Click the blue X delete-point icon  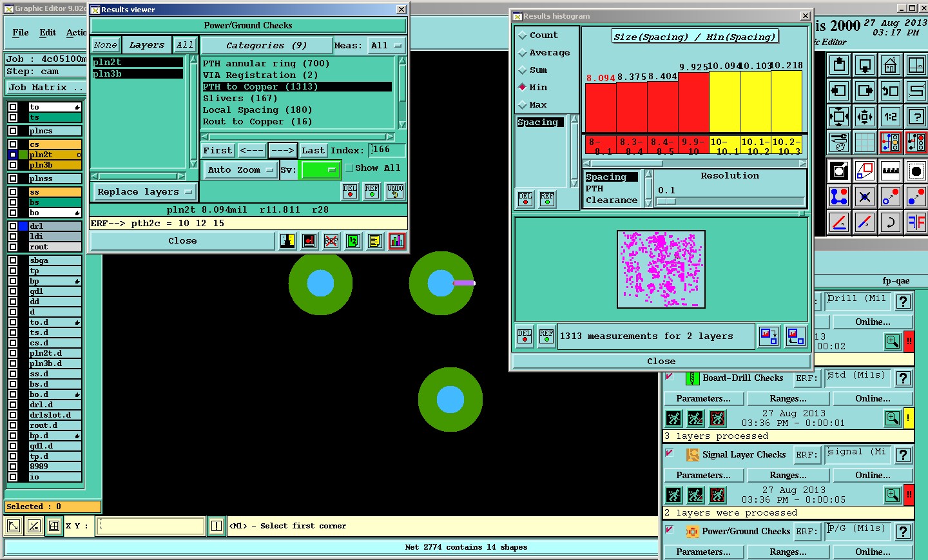(x=865, y=197)
